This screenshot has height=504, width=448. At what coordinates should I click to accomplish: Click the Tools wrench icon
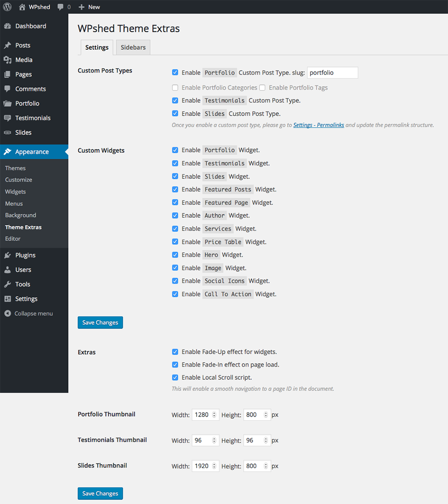coord(7,284)
